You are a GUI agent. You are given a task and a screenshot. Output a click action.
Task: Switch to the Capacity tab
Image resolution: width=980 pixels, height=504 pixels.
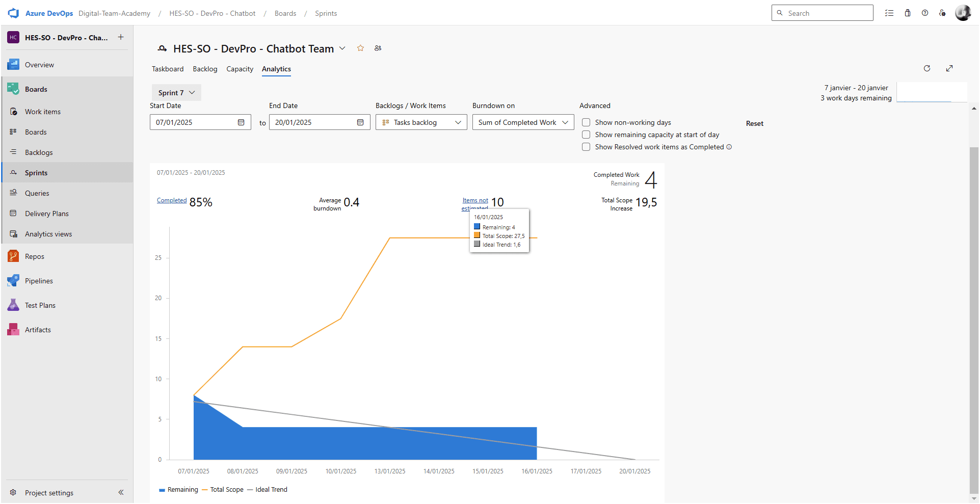click(x=240, y=69)
